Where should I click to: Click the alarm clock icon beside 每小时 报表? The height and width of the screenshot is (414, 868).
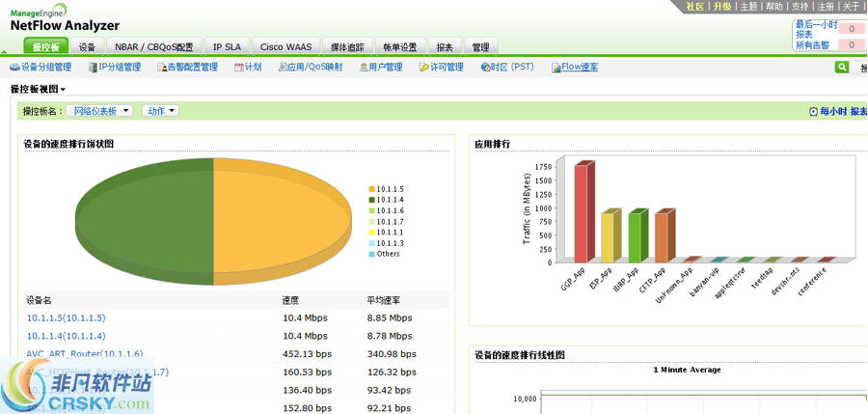(x=813, y=111)
